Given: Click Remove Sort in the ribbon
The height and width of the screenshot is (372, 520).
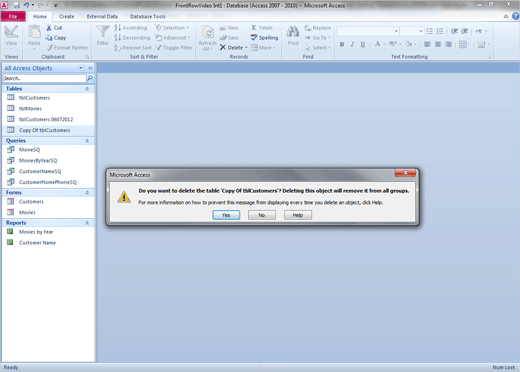Looking at the screenshot, I should click(133, 48).
